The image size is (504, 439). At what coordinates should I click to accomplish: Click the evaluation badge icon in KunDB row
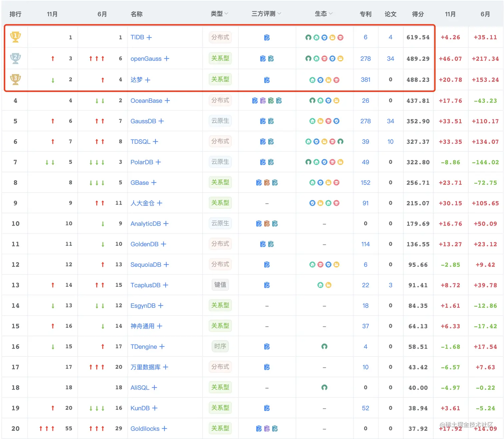267,408
